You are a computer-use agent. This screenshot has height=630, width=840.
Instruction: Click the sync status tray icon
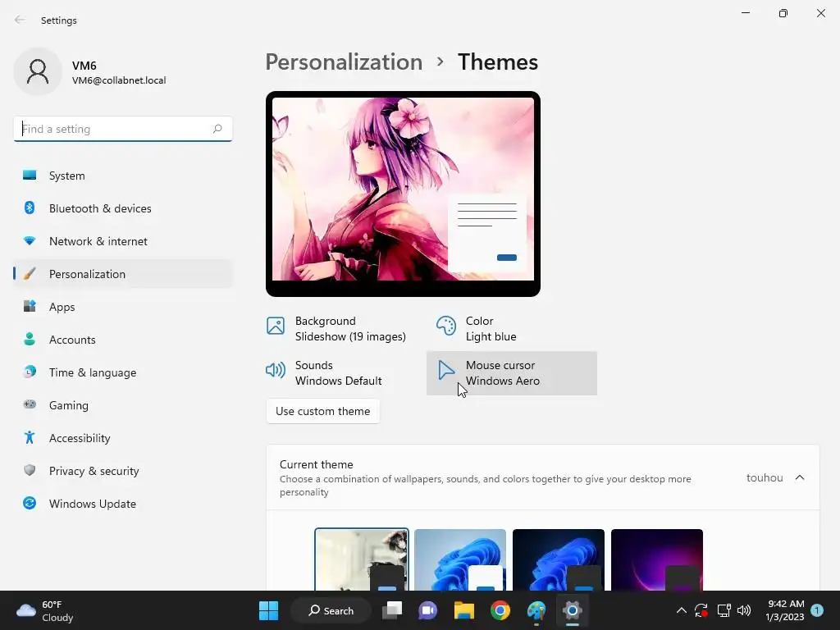tap(701, 610)
